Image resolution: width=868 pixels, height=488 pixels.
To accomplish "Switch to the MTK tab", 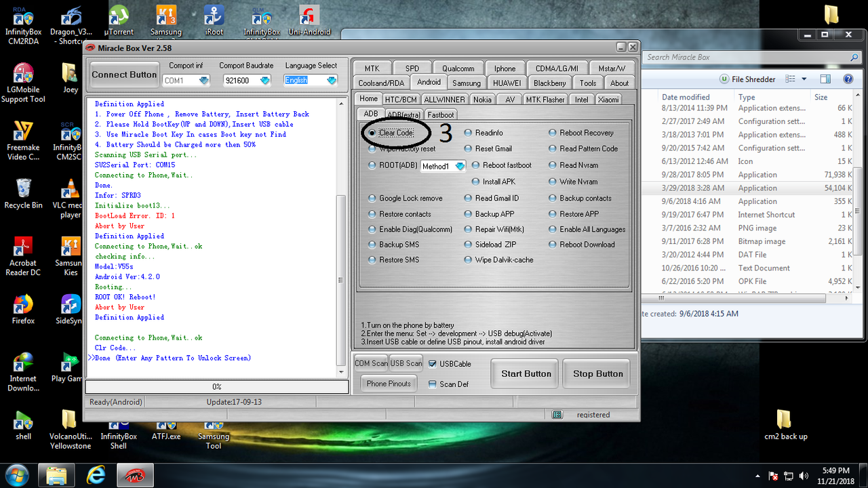I will 372,68.
